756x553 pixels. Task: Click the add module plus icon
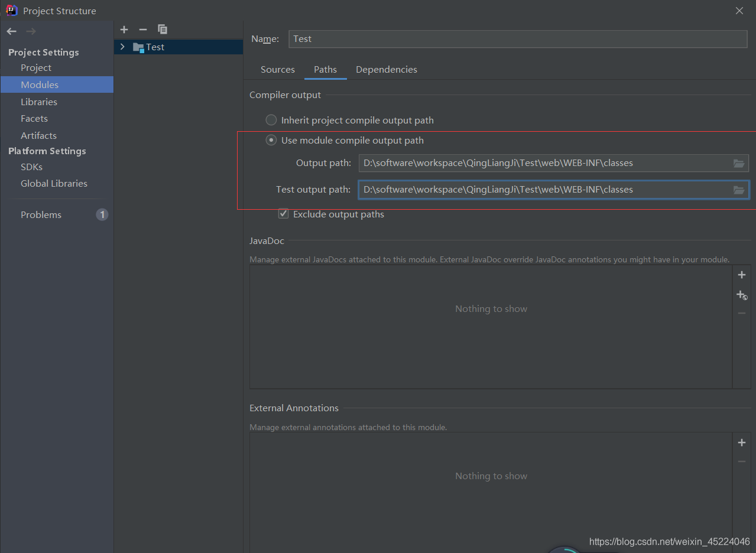(124, 30)
